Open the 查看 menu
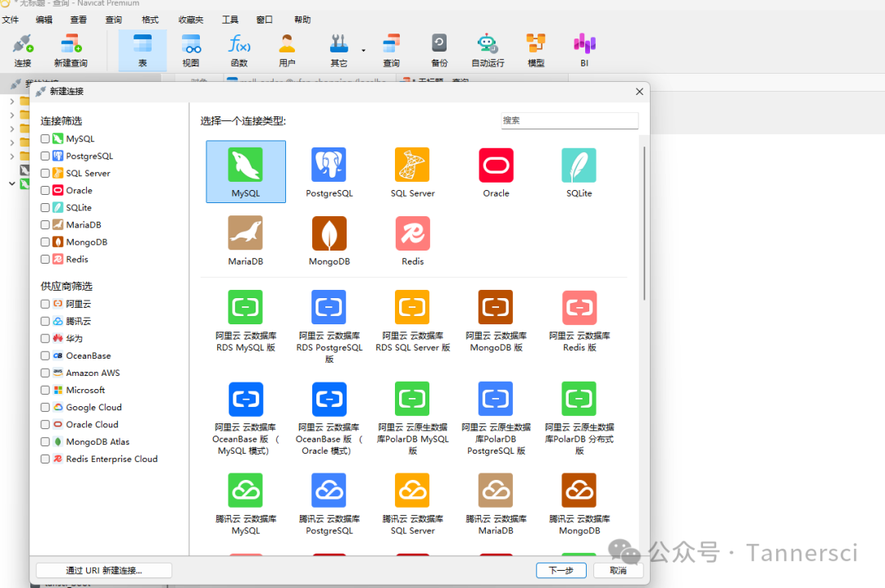885x588 pixels. (79, 20)
